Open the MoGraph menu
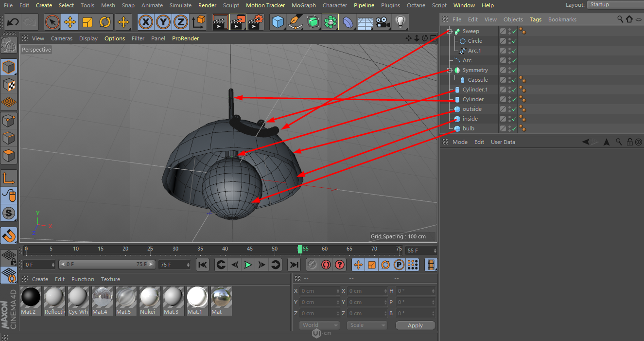The height and width of the screenshot is (341, 644). point(303,5)
